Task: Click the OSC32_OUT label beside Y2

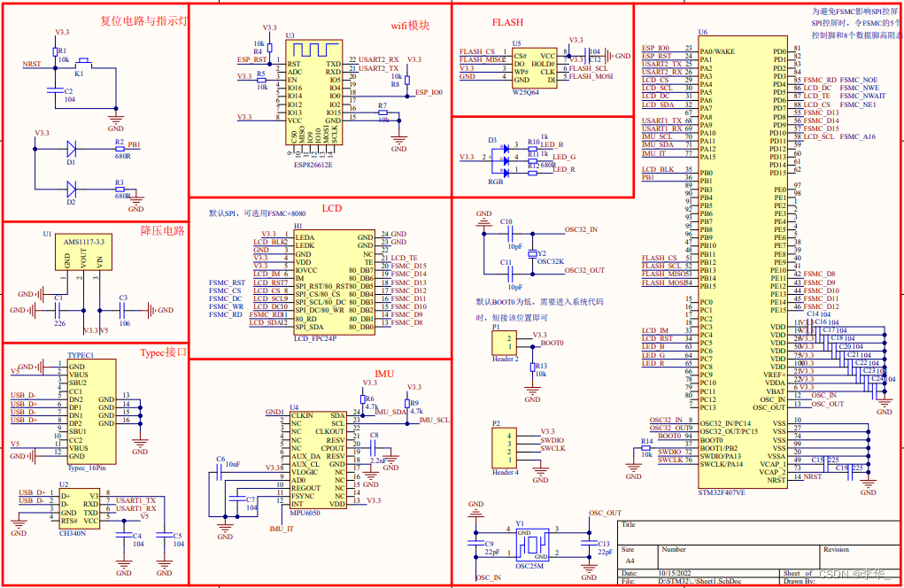Action: [x=584, y=270]
